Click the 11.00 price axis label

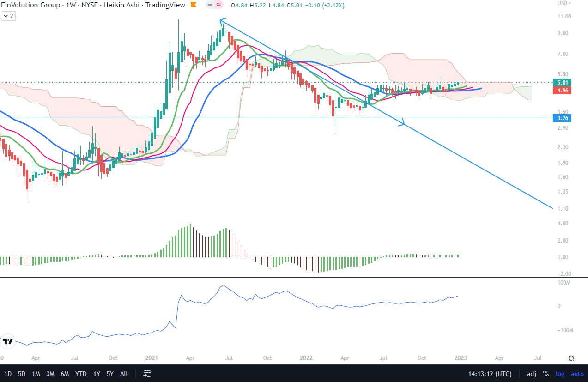coord(565,17)
